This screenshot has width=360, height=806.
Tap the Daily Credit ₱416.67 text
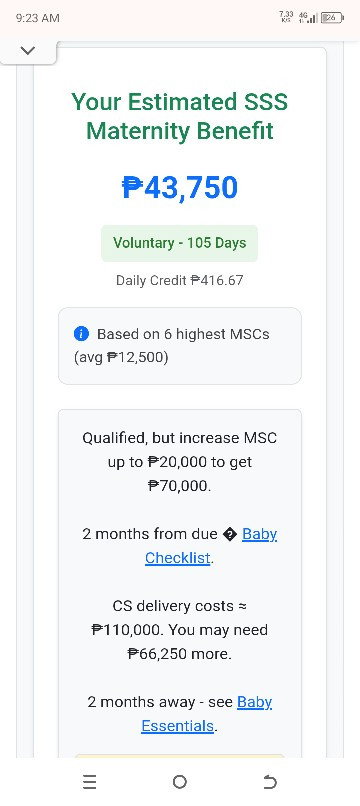point(179,281)
